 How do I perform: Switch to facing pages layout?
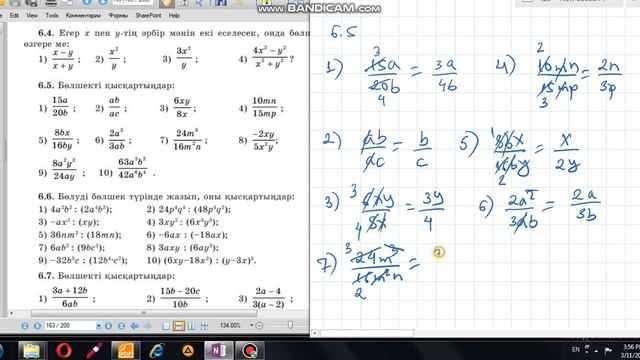click(191, 326)
